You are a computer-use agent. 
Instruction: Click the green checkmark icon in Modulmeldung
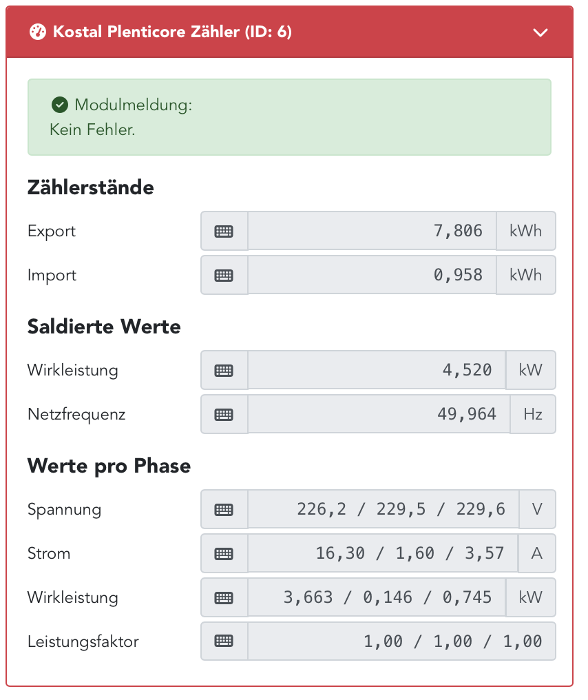[x=59, y=105]
